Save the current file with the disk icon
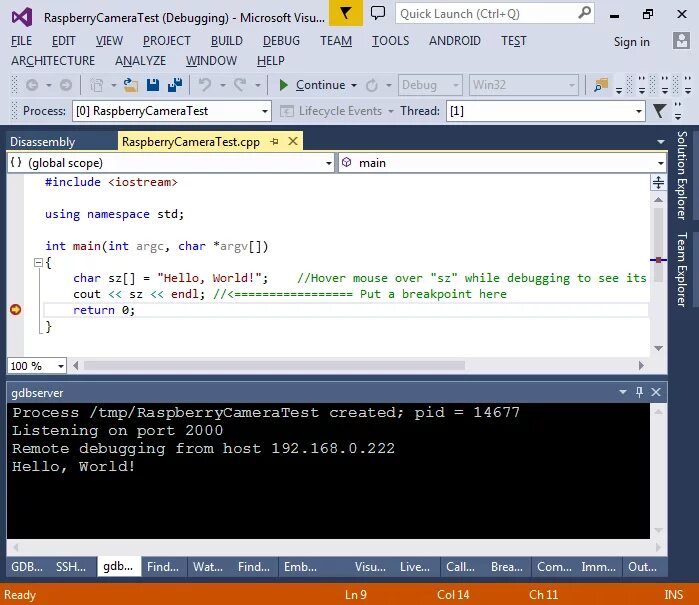699x605 pixels. (153, 85)
